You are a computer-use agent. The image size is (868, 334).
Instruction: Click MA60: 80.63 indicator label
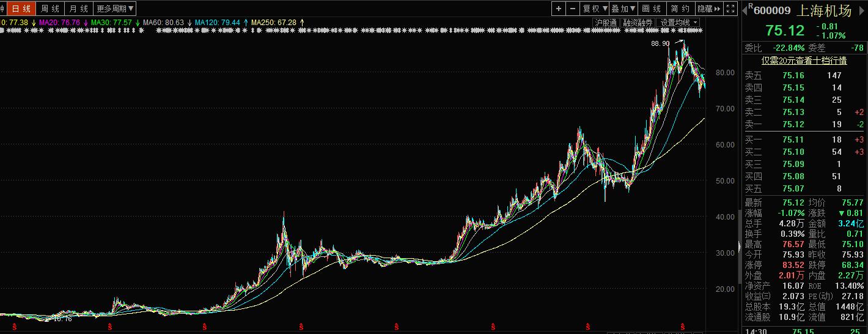(x=163, y=23)
